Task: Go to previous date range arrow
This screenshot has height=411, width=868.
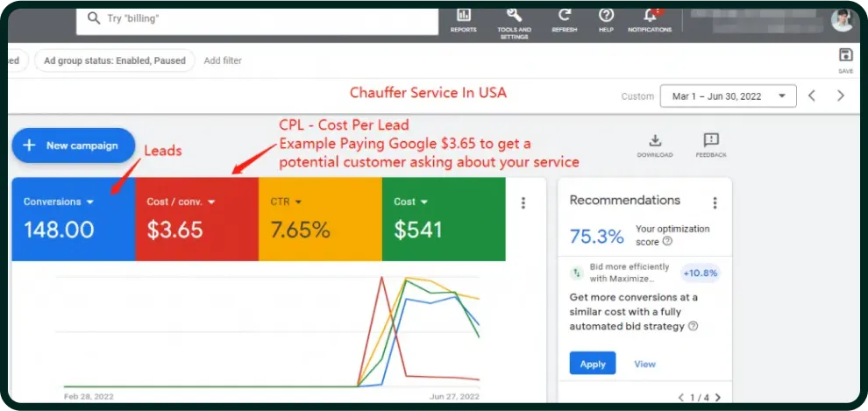Action: [x=812, y=96]
